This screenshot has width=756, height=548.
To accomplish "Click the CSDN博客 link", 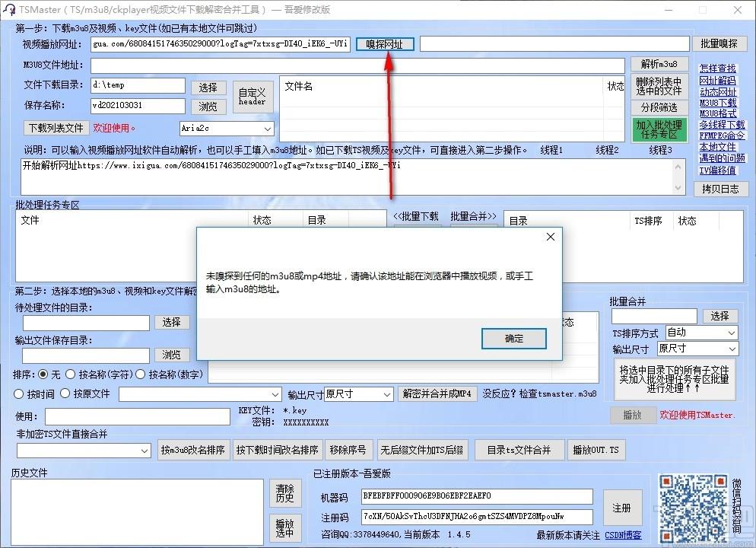I will tap(623, 535).
